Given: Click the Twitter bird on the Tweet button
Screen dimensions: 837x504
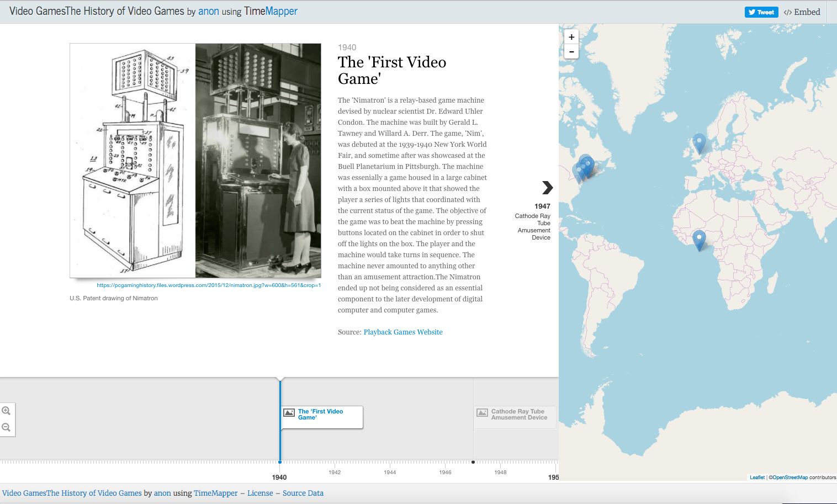Looking at the screenshot, I should coord(752,11).
